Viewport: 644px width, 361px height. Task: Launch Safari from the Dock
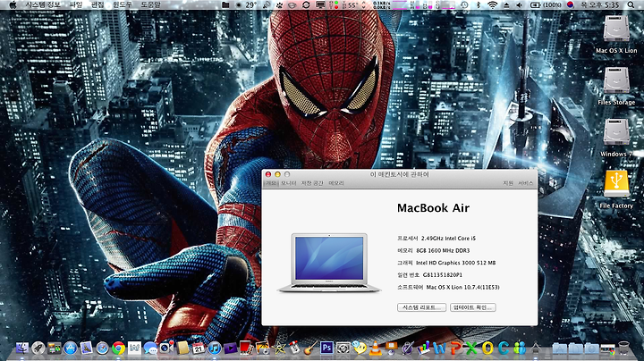point(102,348)
